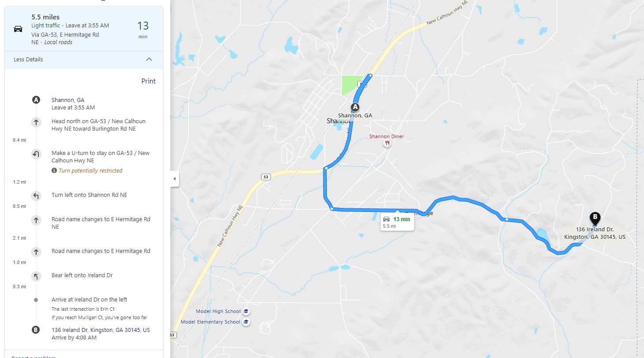644x358 pixels.
Task: Open the 136 Ireland Dr destination link
Action: pyautogui.click(x=101, y=330)
